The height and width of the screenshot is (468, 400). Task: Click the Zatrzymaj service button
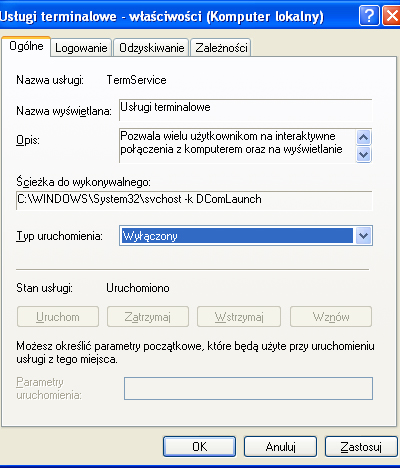point(148,317)
